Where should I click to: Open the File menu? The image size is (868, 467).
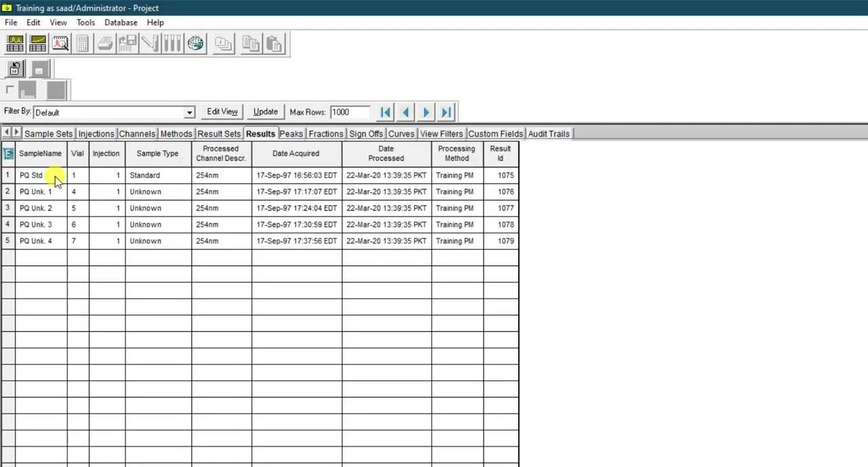click(11, 22)
